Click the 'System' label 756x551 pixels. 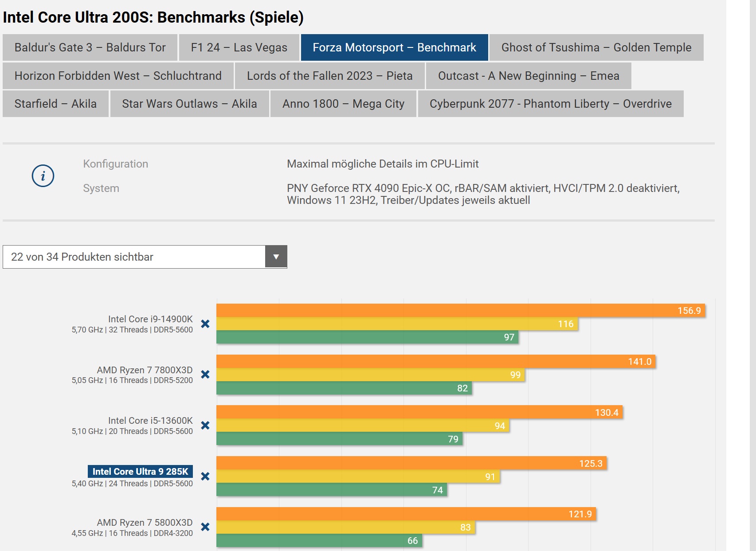[101, 188]
